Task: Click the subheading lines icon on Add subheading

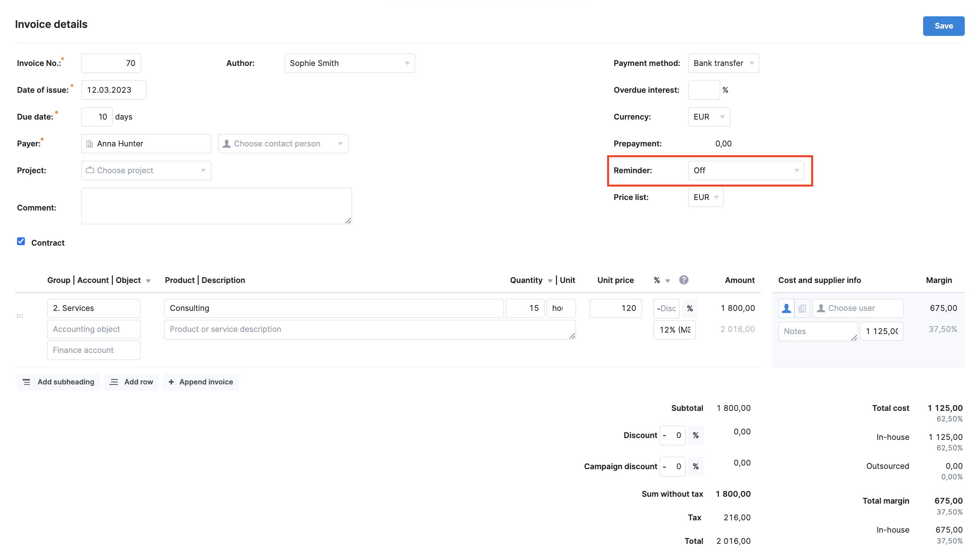Action: point(26,382)
